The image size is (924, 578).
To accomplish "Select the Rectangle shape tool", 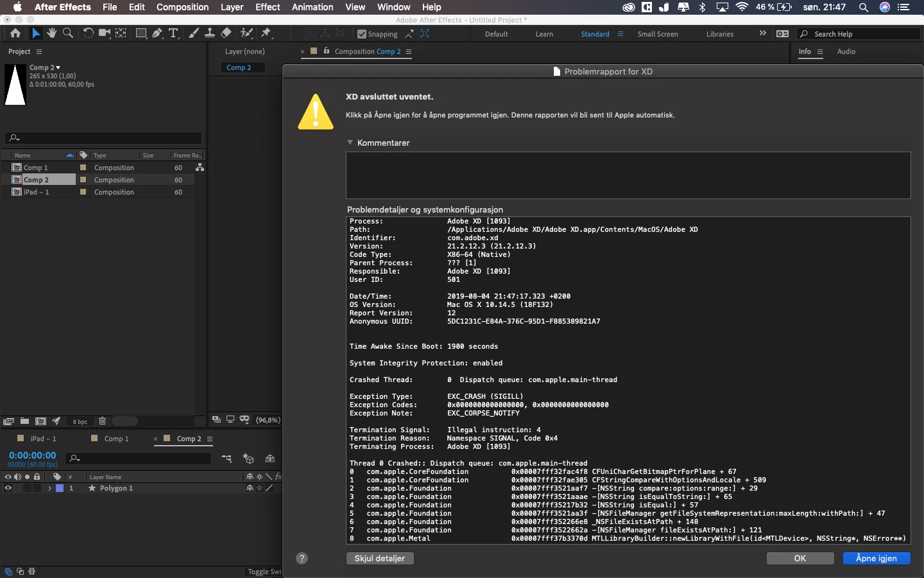I will click(x=141, y=33).
